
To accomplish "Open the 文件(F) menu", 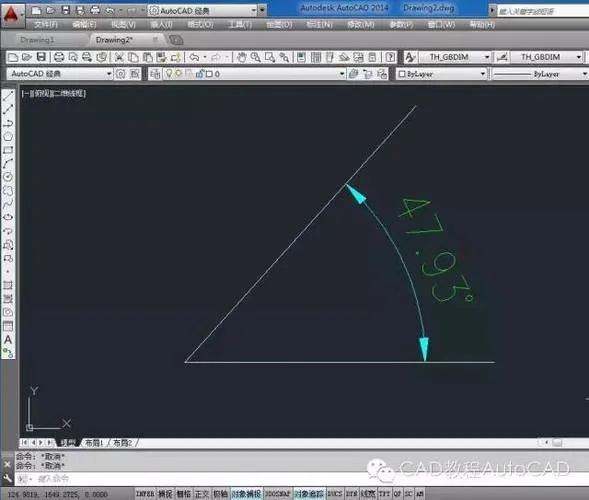I will (46, 25).
